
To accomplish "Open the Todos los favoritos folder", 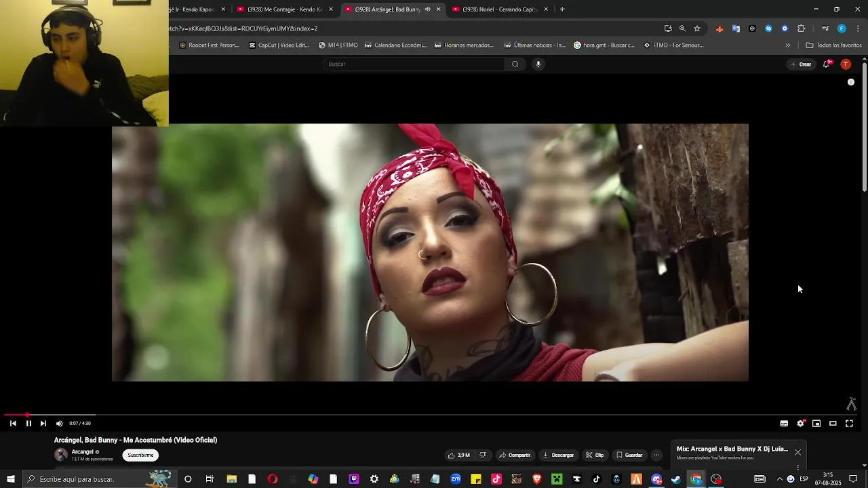I will coord(834,45).
